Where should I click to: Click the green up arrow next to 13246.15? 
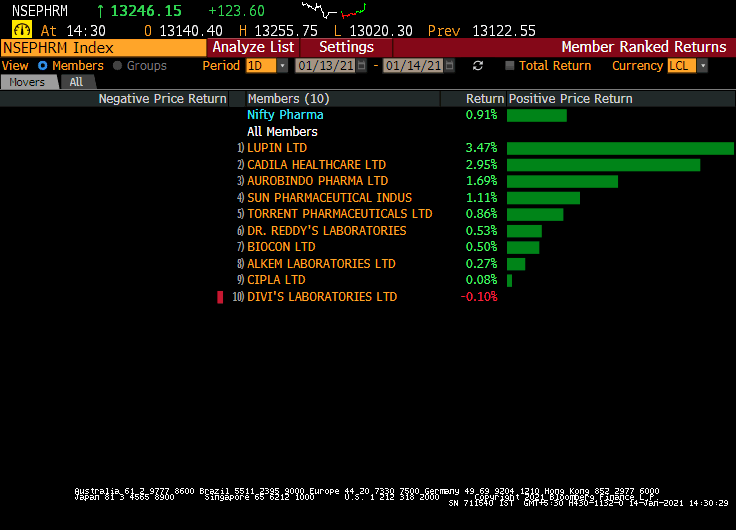pyautogui.click(x=100, y=11)
